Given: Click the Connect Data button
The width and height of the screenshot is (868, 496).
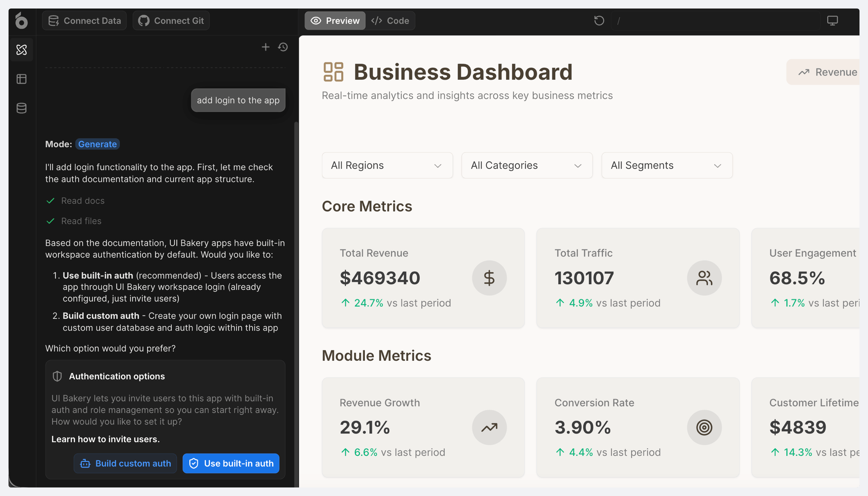Looking at the screenshot, I should 84,21.
